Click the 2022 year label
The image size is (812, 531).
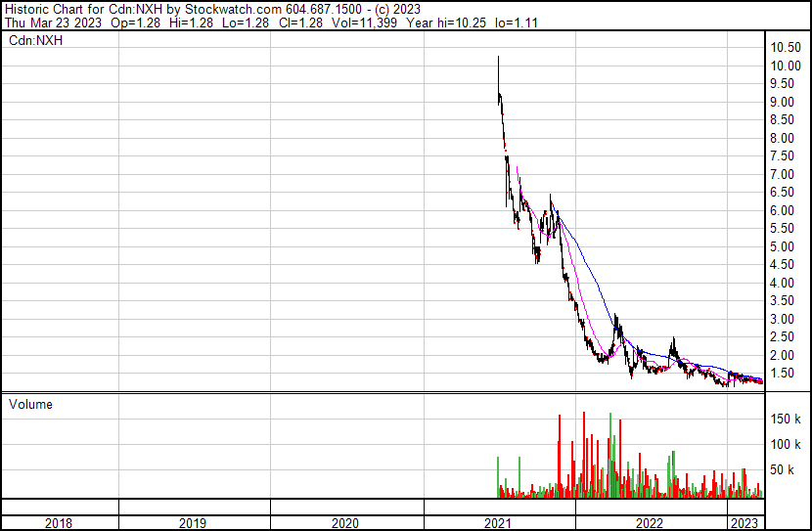(650, 523)
